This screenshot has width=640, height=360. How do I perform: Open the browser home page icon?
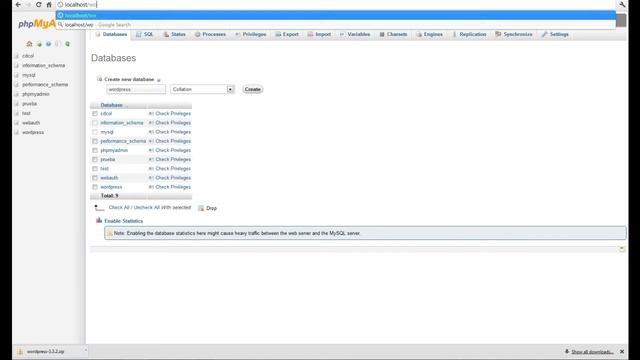tap(49, 4)
